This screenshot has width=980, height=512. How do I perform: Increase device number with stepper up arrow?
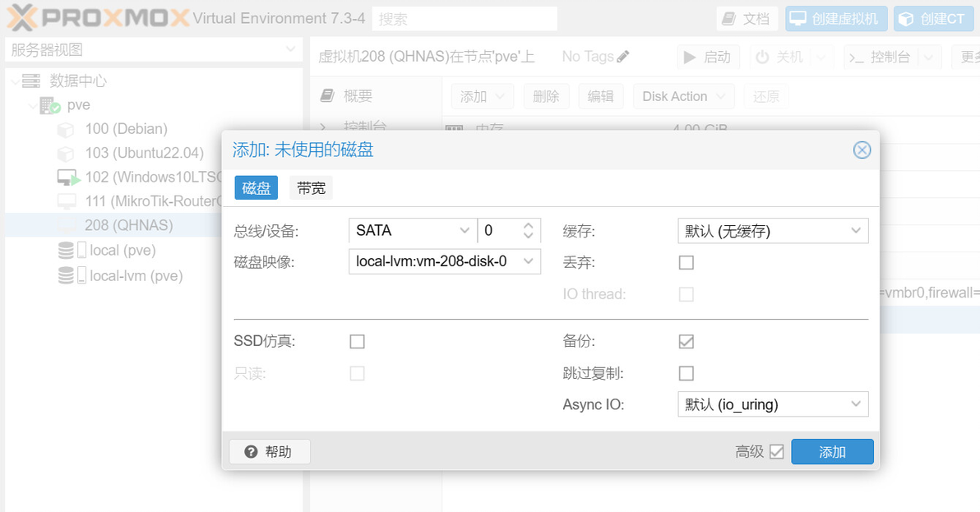point(528,225)
